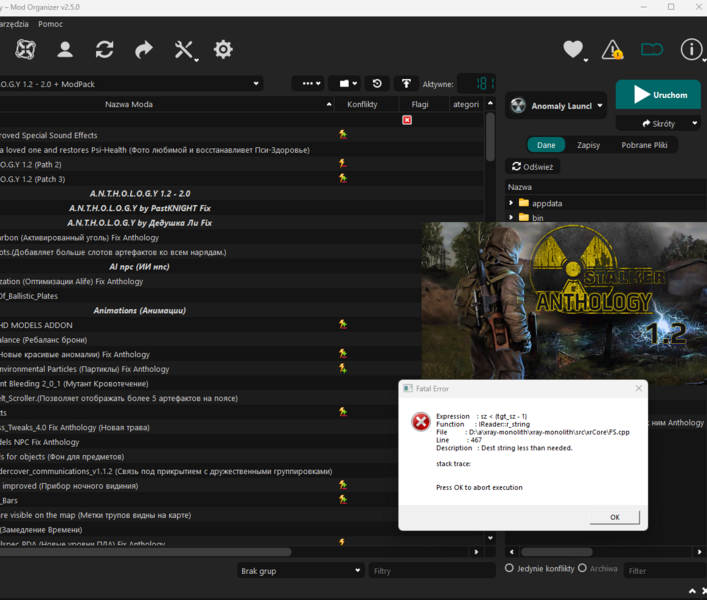The width and height of the screenshot is (707, 600).
Task: Click conflict lightning icon for Improved Special Sound Effects
Action: pyautogui.click(x=343, y=134)
